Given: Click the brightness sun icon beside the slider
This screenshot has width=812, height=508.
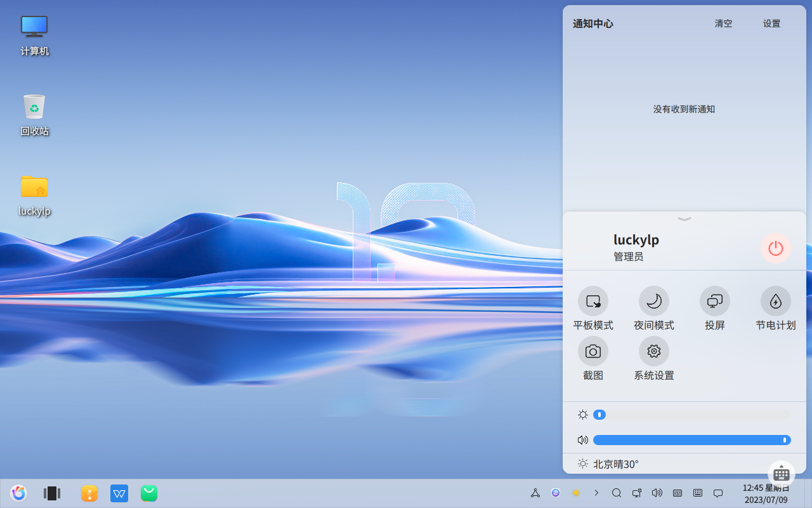Looking at the screenshot, I should click(x=583, y=415).
